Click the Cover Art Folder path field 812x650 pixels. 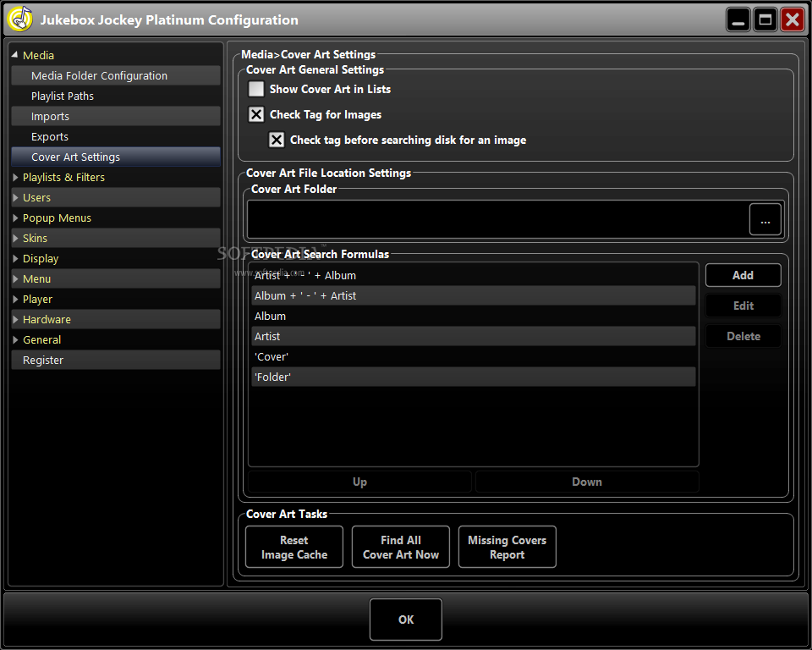[497, 219]
